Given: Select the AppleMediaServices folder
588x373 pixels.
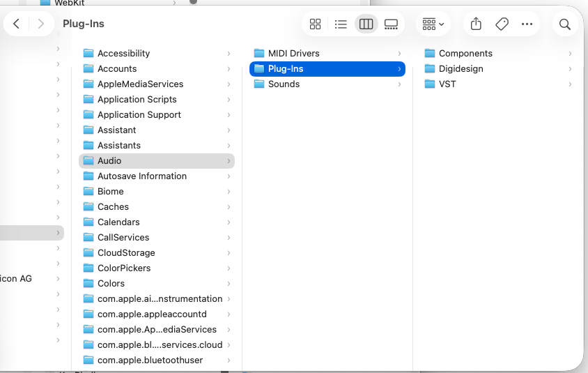Looking at the screenshot, I should [156, 84].
